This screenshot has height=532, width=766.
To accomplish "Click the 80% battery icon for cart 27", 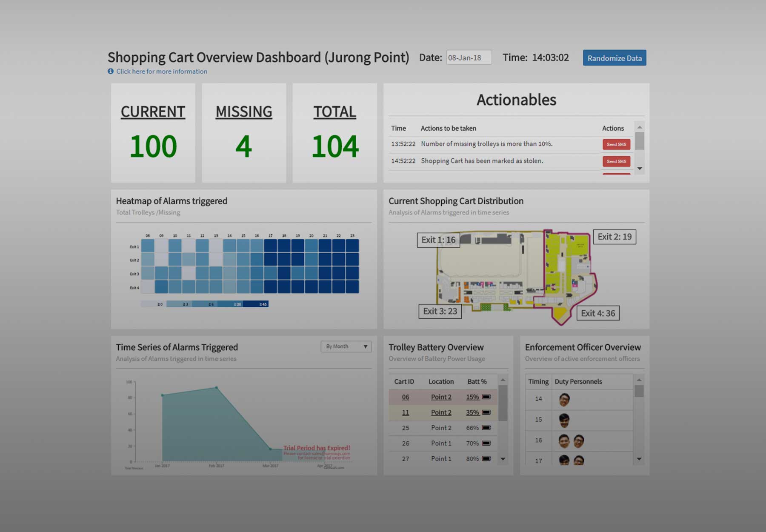I will [x=486, y=458].
